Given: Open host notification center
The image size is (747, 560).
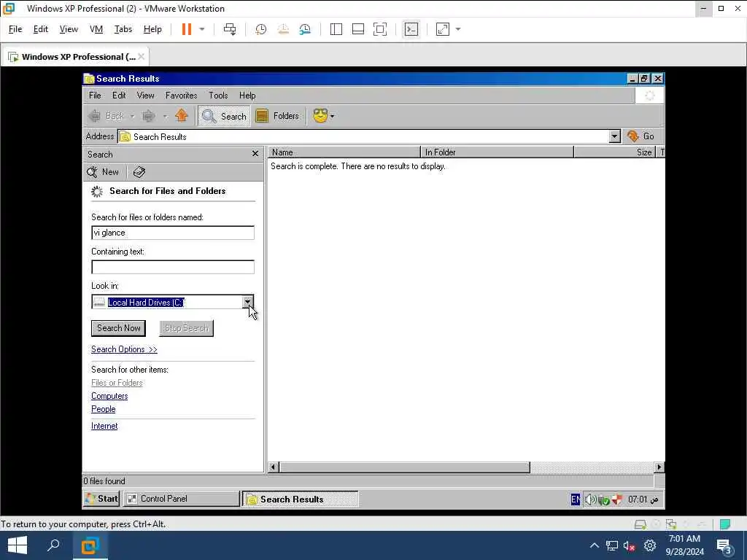Looking at the screenshot, I should [x=724, y=545].
